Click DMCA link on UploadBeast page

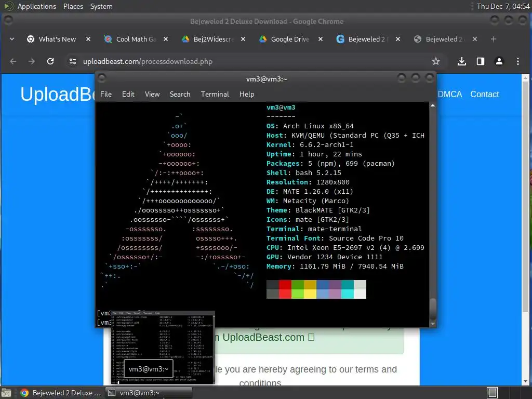[449, 95]
